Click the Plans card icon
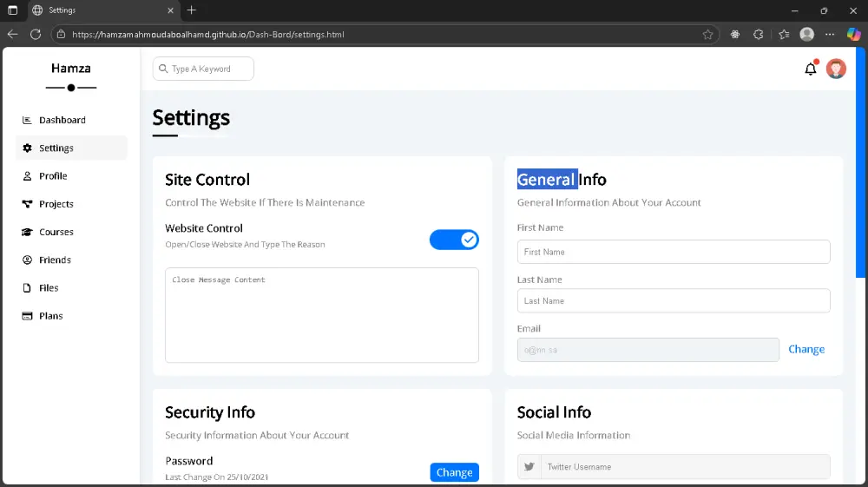This screenshot has width=868, height=487. 27,316
